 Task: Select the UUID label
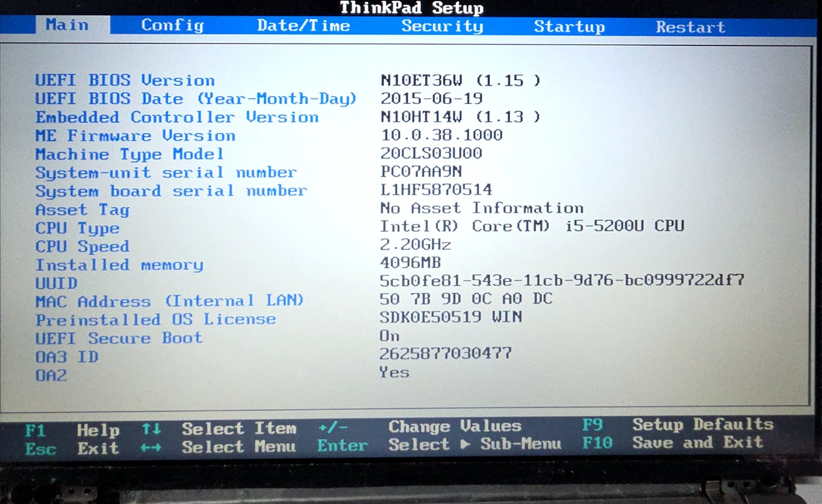pyautogui.click(x=56, y=283)
